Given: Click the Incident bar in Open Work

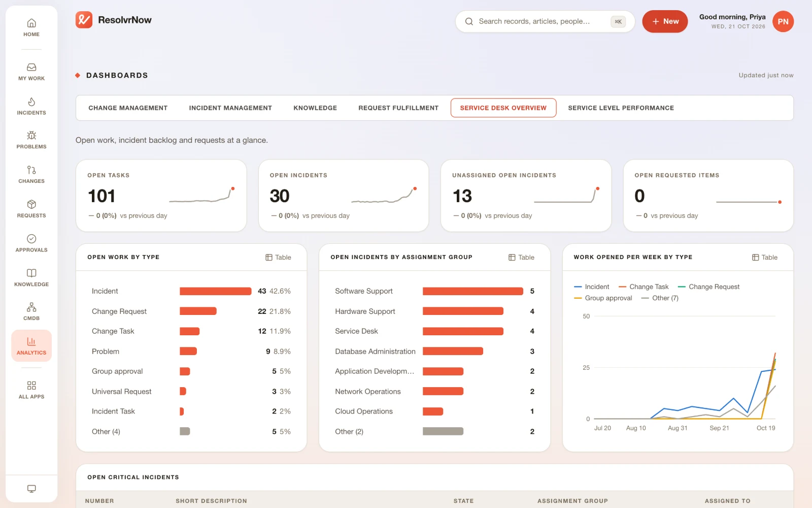Looking at the screenshot, I should (216, 291).
